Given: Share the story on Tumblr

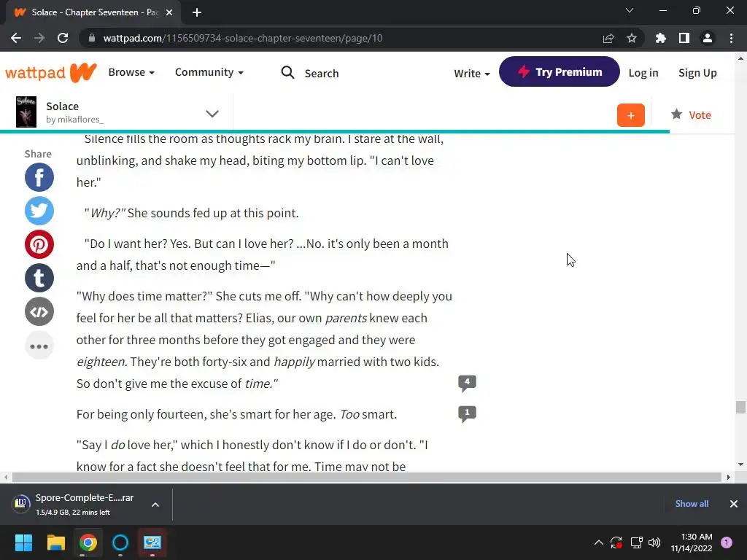Looking at the screenshot, I should (39, 278).
